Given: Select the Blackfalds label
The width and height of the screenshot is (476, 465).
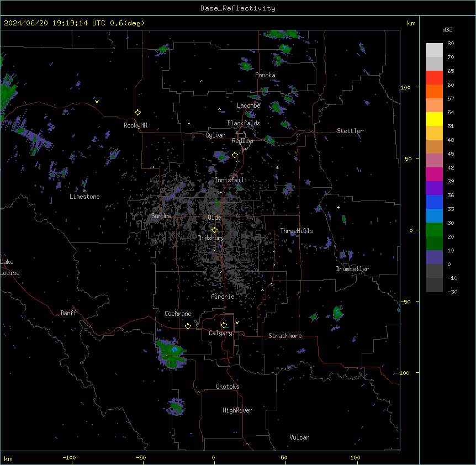Looking at the screenshot, I should (244, 123).
